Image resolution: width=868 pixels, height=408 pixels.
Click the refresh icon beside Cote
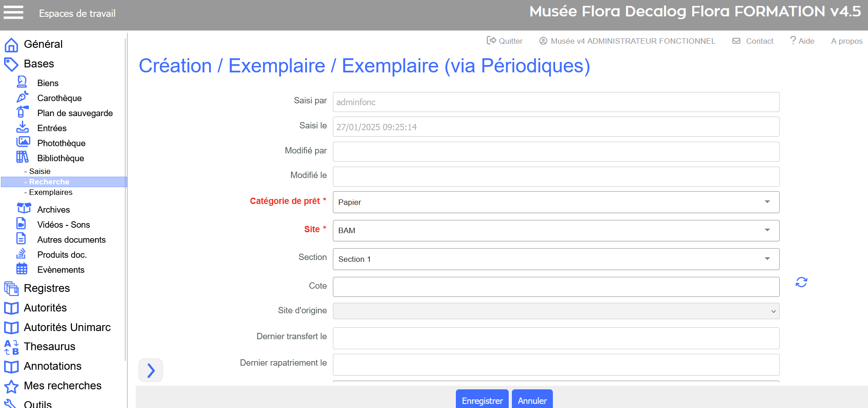(801, 282)
